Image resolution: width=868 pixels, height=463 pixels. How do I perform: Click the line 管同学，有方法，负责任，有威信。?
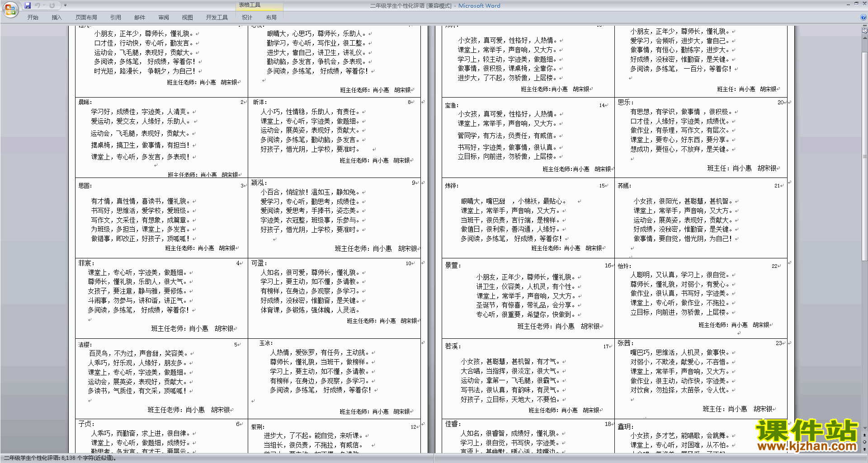click(x=507, y=135)
